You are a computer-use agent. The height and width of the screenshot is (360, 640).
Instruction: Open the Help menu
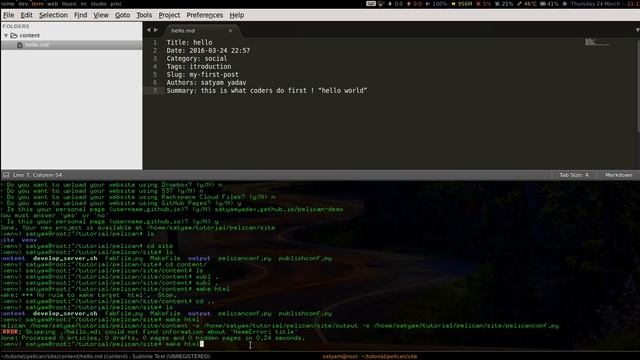click(237, 15)
